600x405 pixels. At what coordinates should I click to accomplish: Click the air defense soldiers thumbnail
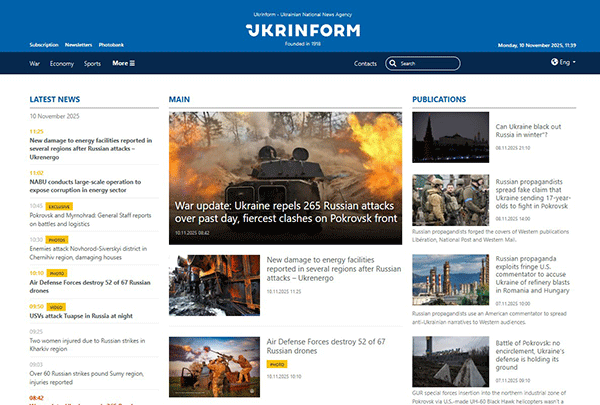click(214, 367)
